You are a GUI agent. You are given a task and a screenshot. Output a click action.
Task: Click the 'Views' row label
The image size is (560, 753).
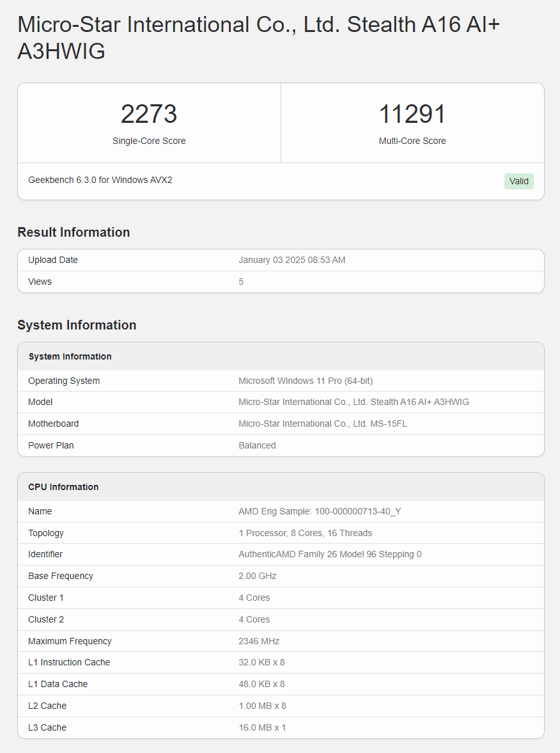(40, 281)
